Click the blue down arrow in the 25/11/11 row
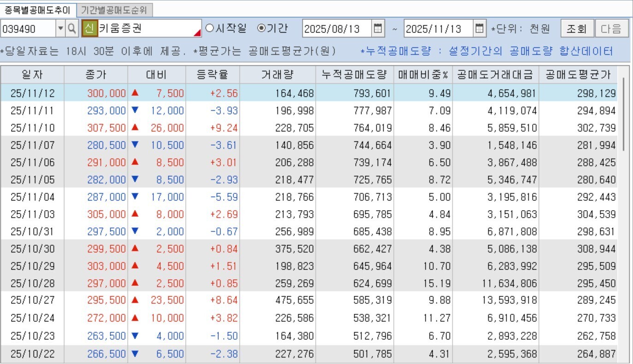 [x=135, y=110]
